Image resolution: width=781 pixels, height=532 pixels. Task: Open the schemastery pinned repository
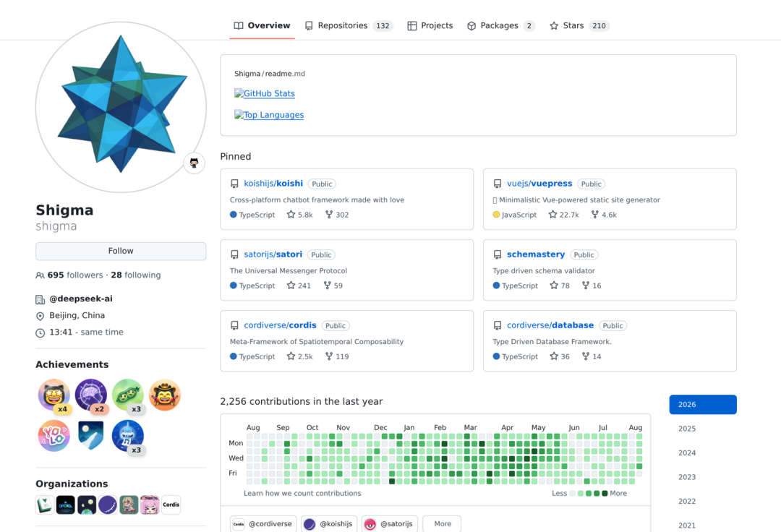[x=535, y=254]
